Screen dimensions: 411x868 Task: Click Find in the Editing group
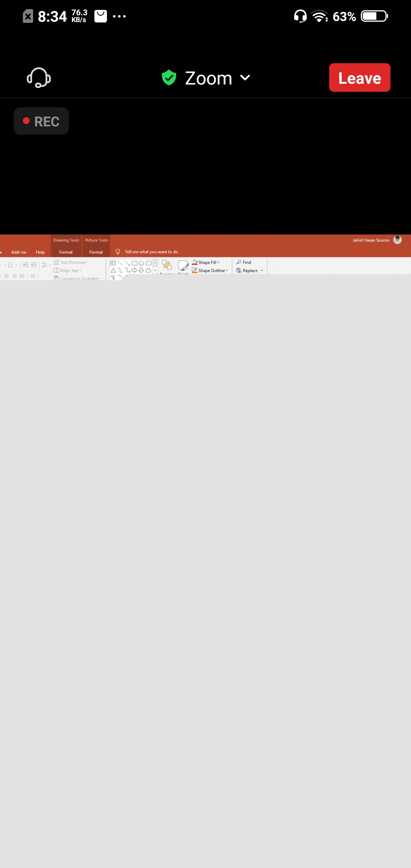tap(244, 262)
